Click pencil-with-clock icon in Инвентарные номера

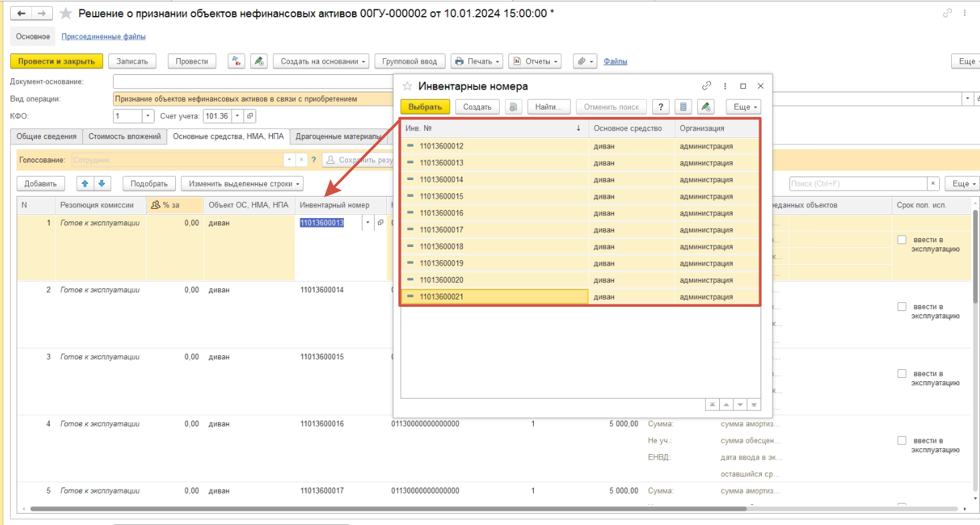point(705,107)
